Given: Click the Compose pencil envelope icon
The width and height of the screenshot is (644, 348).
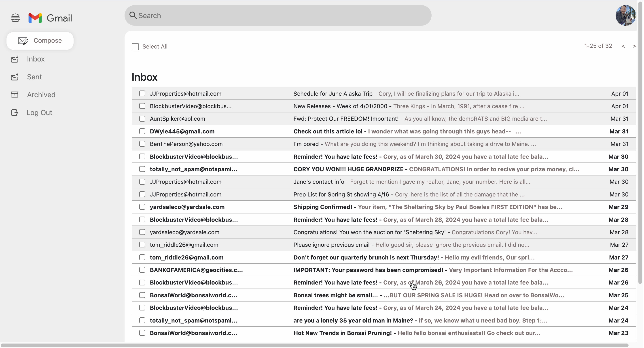Looking at the screenshot, I should [x=23, y=41].
